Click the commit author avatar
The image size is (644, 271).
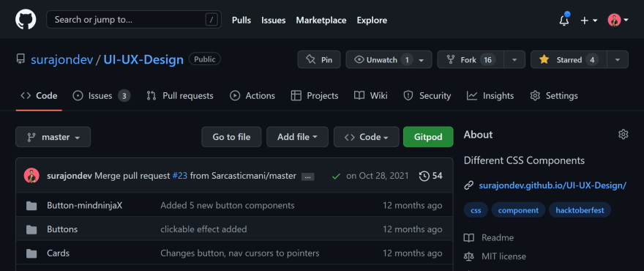pyautogui.click(x=31, y=176)
